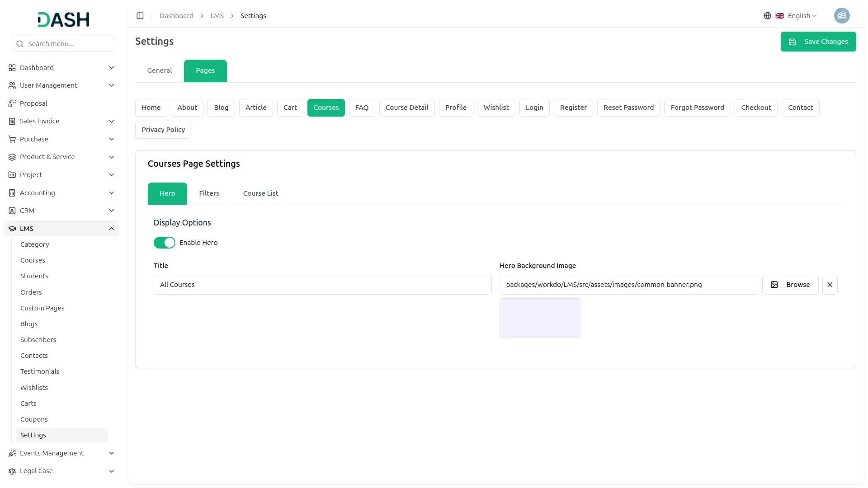Disable the Enable Hero toggle
868x488 pixels.
tap(164, 243)
